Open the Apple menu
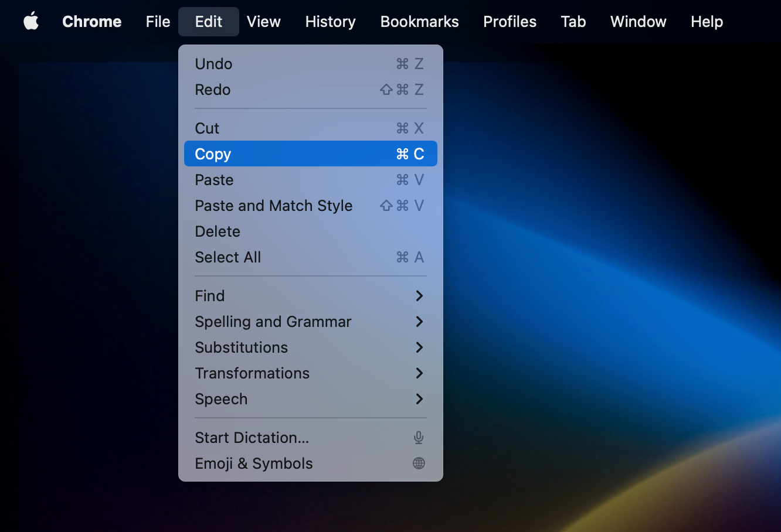The height and width of the screenshot is (532, 781). [x=31, y=22]
